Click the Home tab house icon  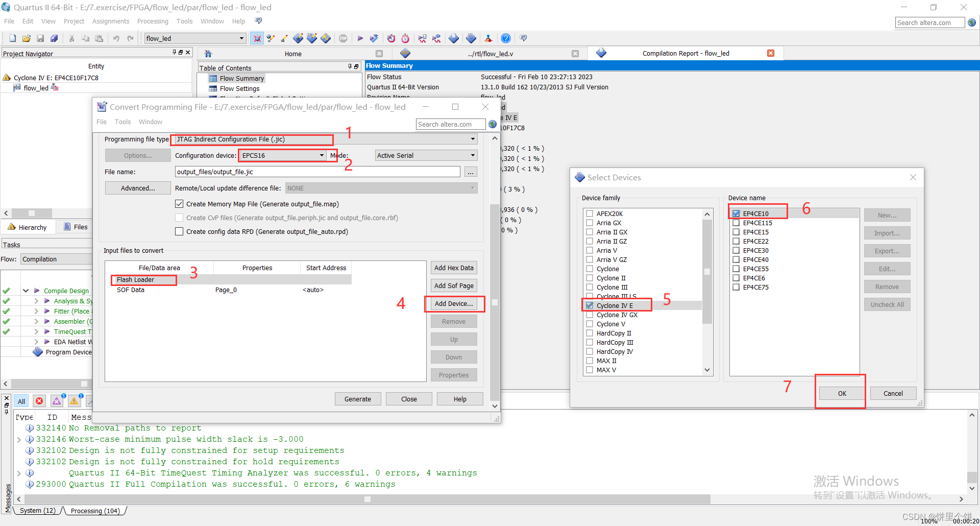[x=208, y=54]
